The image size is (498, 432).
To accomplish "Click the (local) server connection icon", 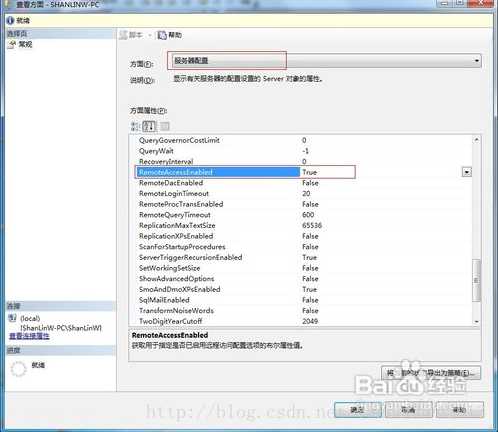I will point(12,318).
